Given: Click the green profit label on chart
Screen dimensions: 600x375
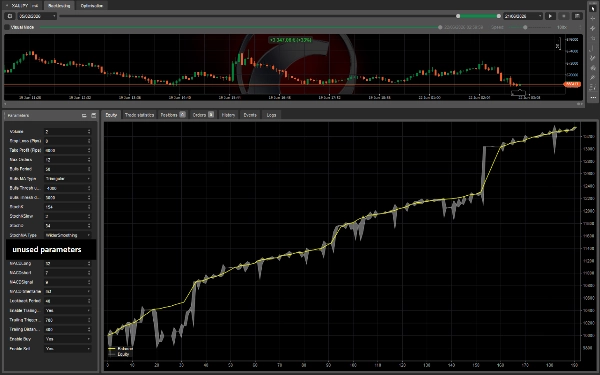Looking at the screenshot, I should (290, 40).
